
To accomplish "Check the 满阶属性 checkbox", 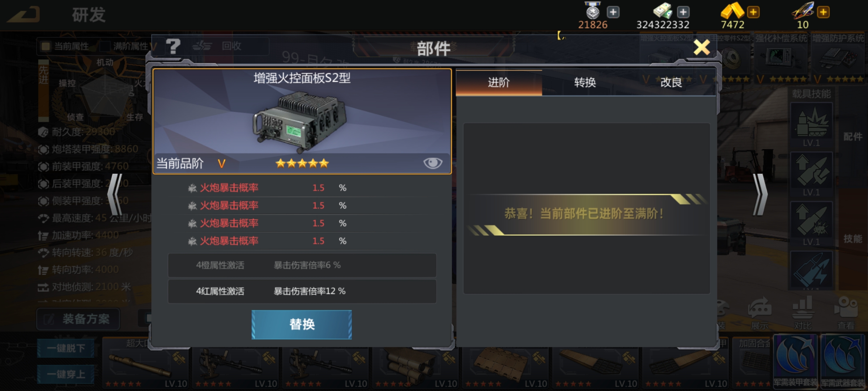I will click(x=105, y=46).
